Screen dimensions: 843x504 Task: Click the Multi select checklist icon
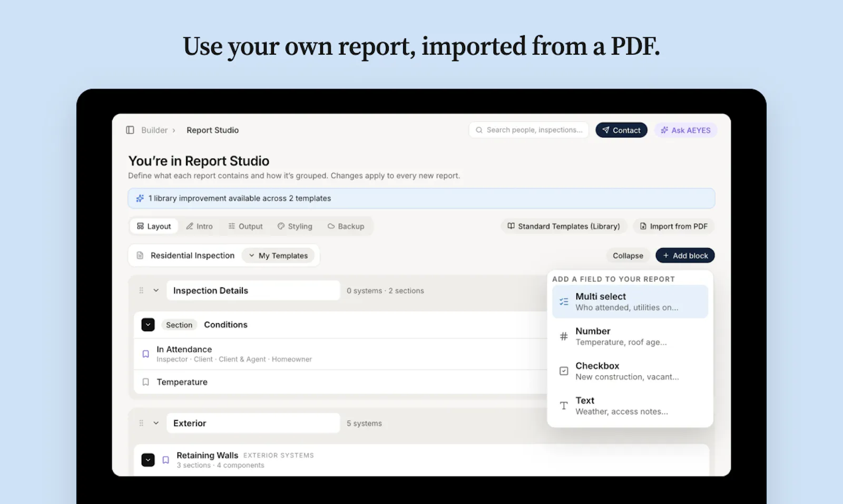564,302
